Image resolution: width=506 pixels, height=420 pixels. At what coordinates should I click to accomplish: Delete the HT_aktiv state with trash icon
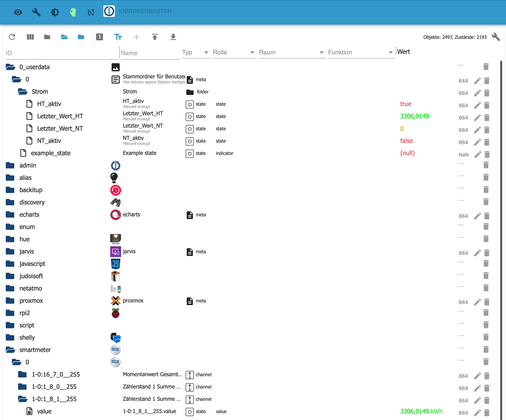pos(486,105)
